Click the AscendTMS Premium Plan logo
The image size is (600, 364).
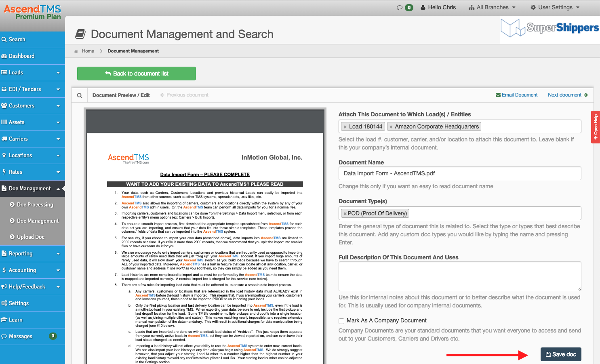pyautogui.click(x=32, y=12)
